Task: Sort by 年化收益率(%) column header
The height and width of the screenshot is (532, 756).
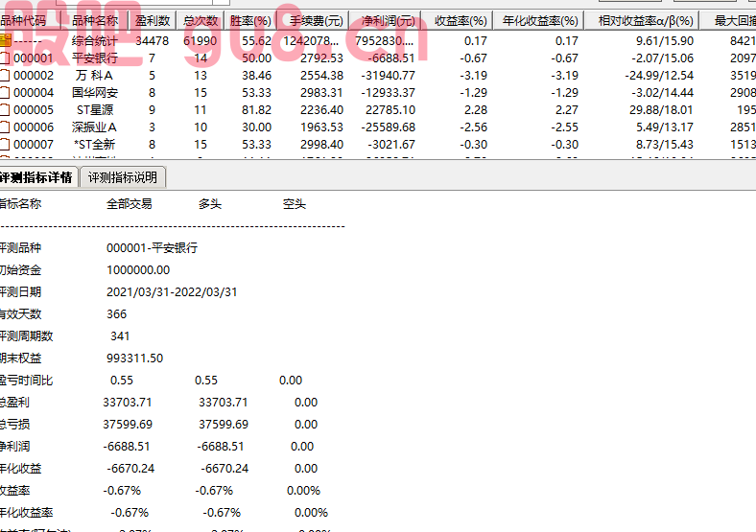Action: (540, 21)
